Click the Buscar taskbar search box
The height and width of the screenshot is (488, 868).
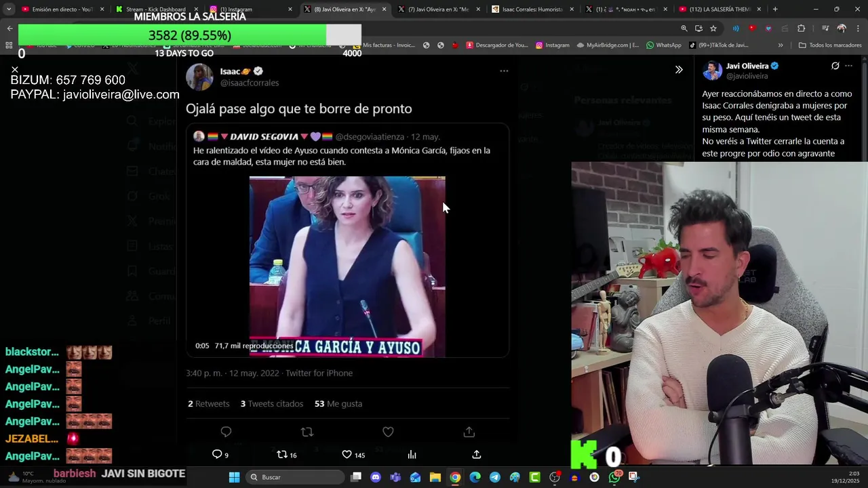(x=294, y=477)
